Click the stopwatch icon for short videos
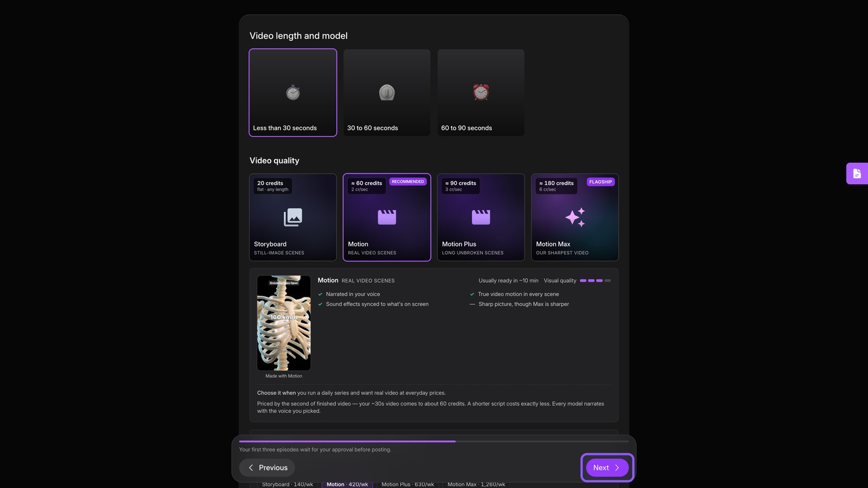Viewport: 868px width, 488px height. (293, 93)
